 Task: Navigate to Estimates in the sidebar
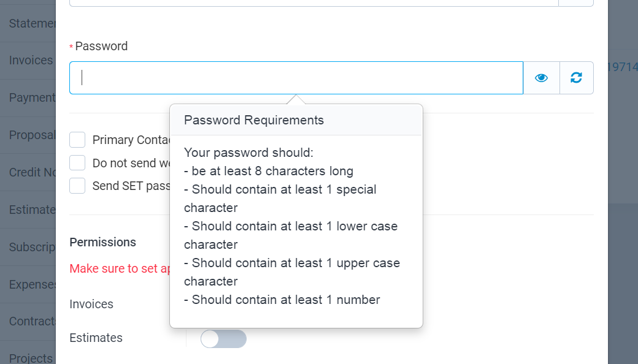click(x=32, y=210)
